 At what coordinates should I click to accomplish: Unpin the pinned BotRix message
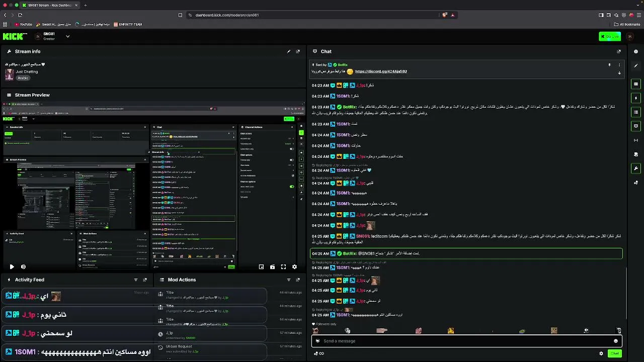(609, 65)
